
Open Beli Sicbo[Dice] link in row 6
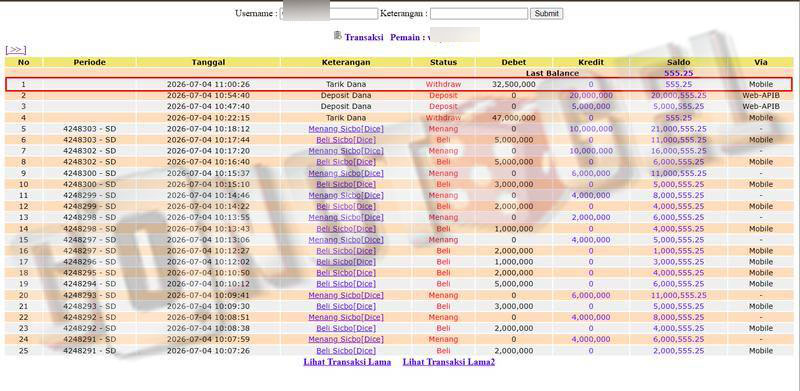point(346,140)
